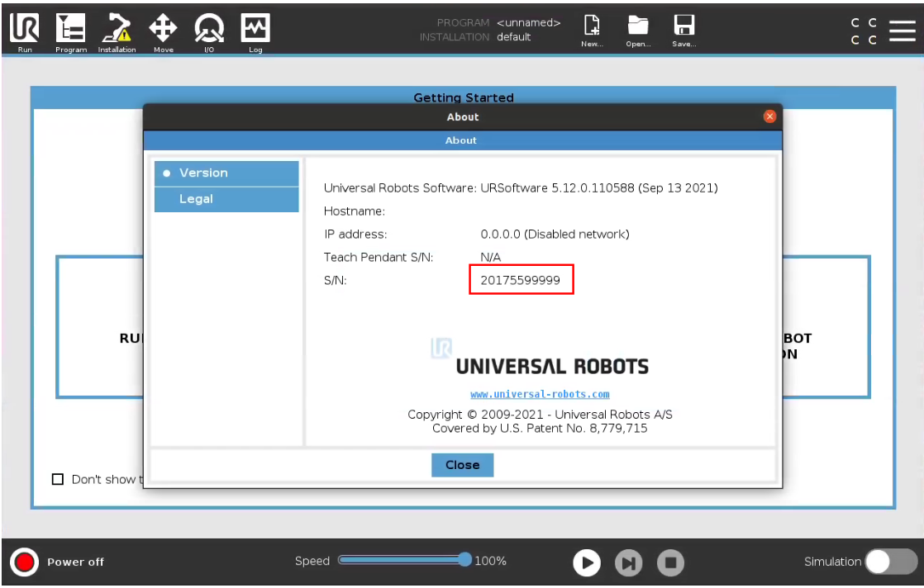Click the Open folder icon
924x588 pixels.
click(638, 31)
